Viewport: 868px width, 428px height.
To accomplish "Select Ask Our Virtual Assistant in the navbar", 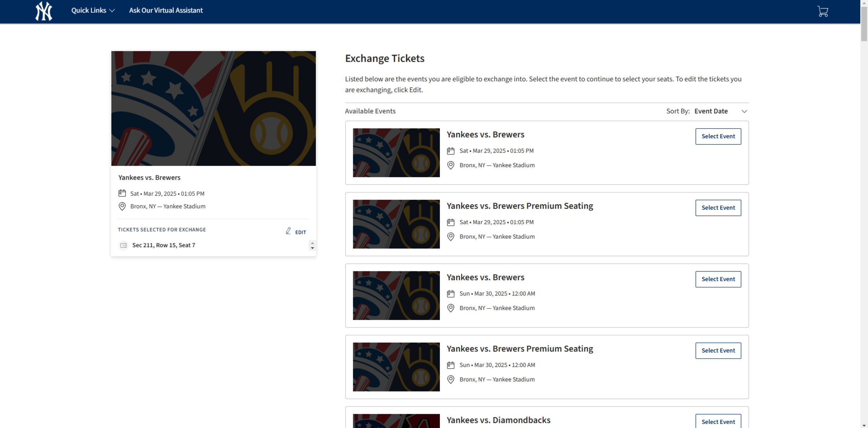I will 166,10.
